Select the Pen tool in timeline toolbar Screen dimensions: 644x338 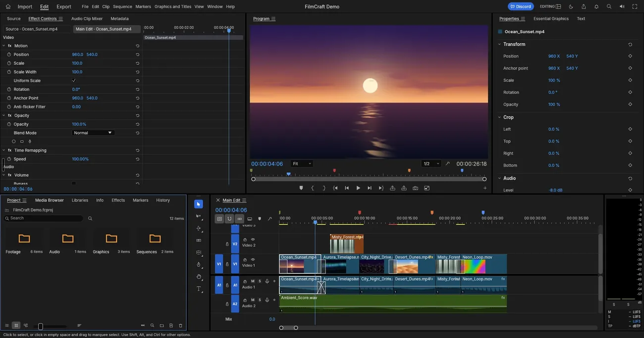(199, 265)
